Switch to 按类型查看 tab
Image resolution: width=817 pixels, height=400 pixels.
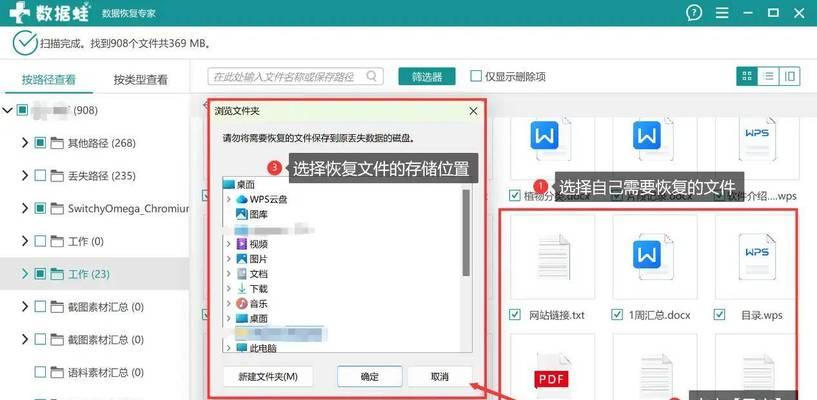(141, 80)
